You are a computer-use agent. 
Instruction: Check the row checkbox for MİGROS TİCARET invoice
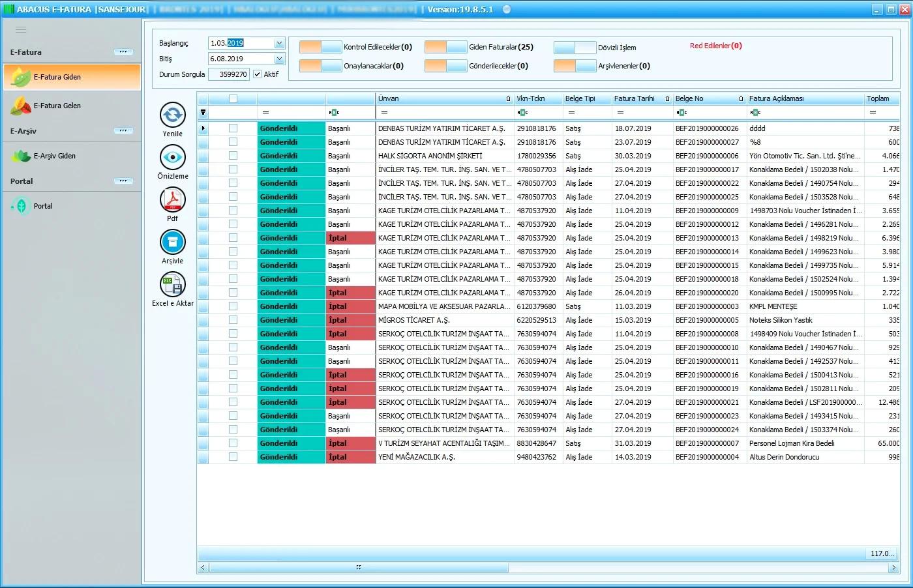(233, 320)
